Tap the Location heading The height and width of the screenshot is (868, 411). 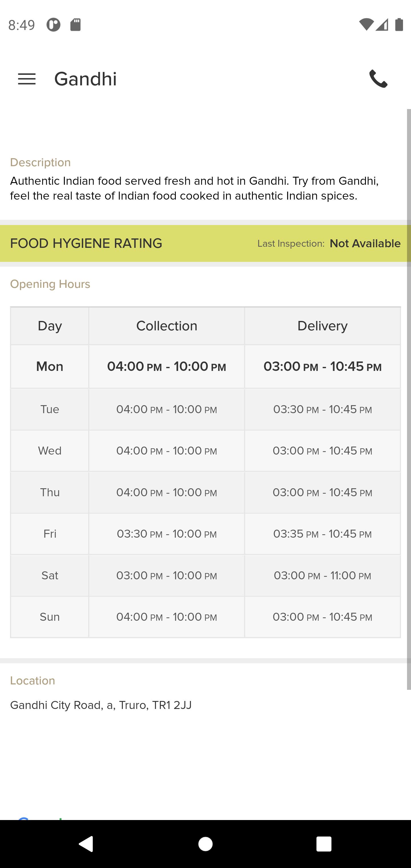[33, 681]
